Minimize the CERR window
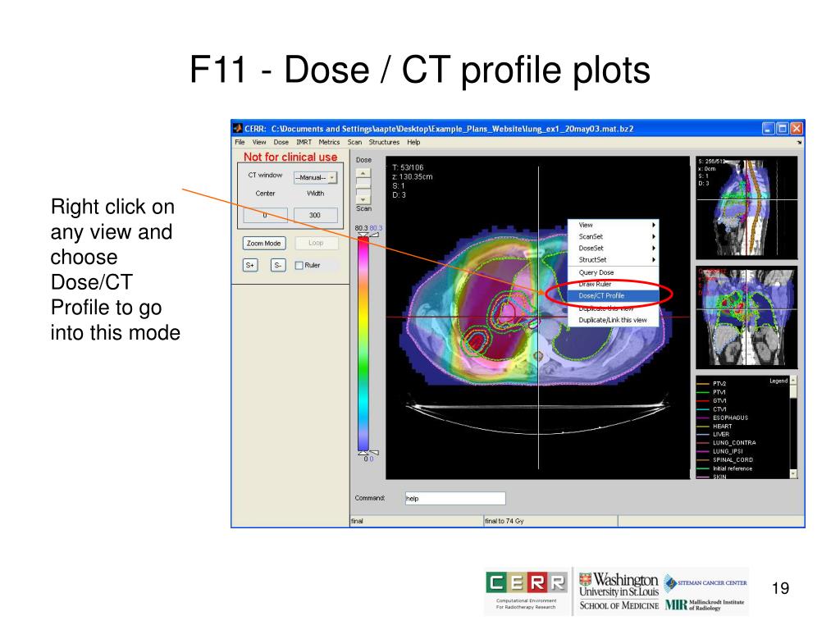This screenshot has width=840, height=630. (768, 129)
